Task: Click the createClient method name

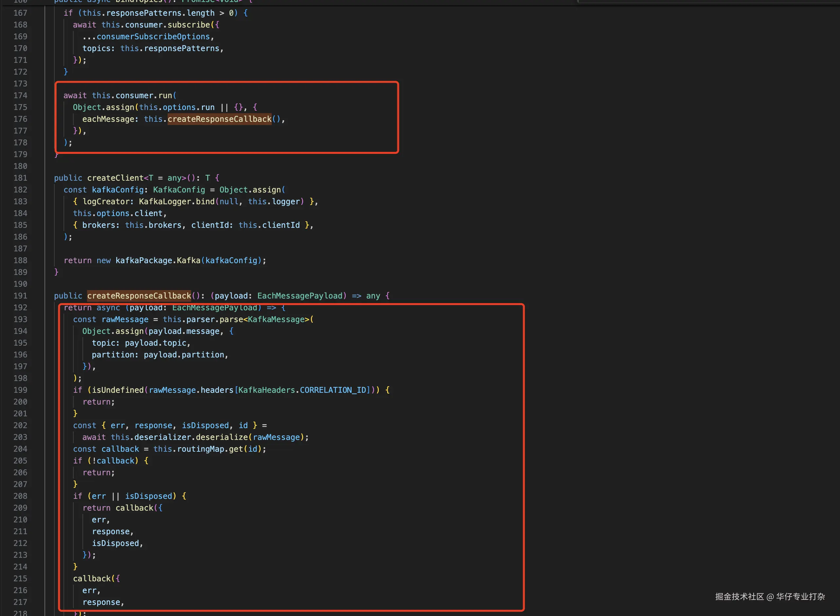Action: coord(115,178)
